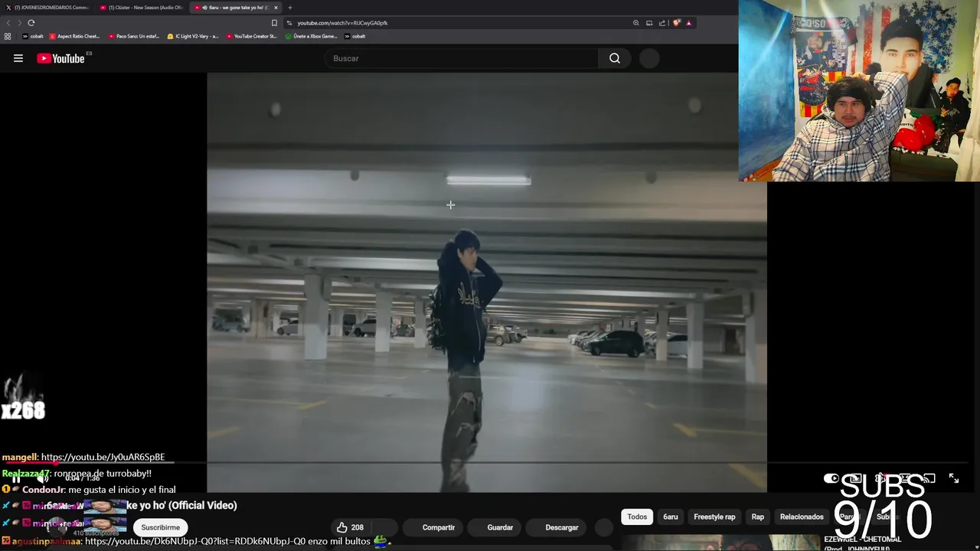Viewport: 980px width, 551px height.
Task: Go to the YouTube home logo
Action: tap(60, 58)
